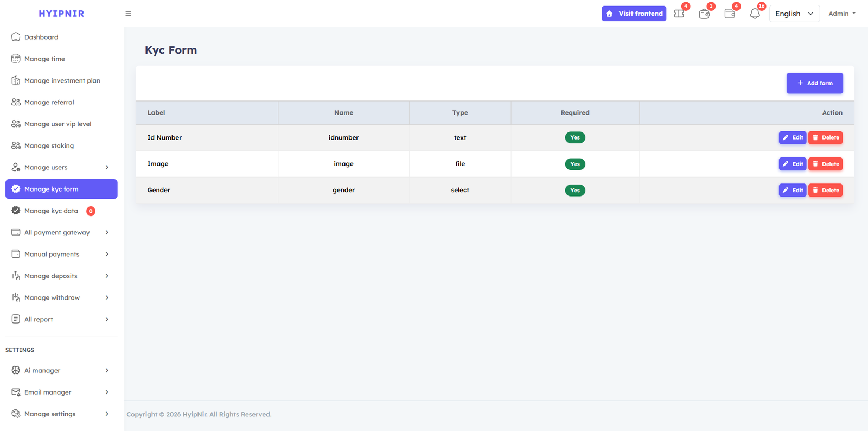Open Manage kyc data menu item
Screen dimensions: 868x431
click(x=61, y=211)
